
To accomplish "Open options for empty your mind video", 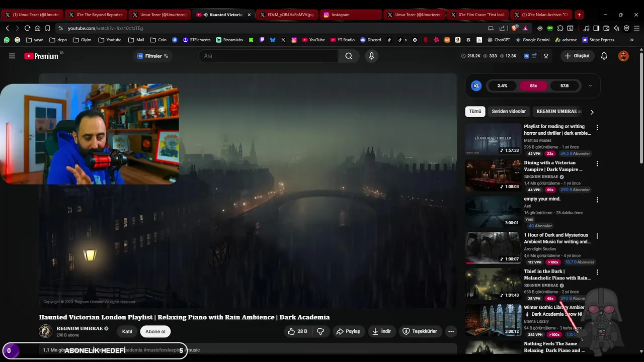I will (597, 200).
